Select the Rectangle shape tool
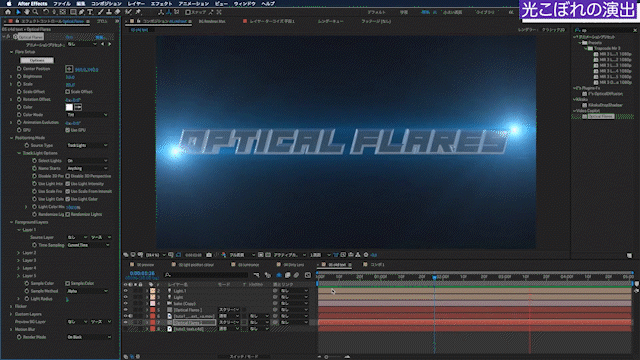 tap(73, 12)
